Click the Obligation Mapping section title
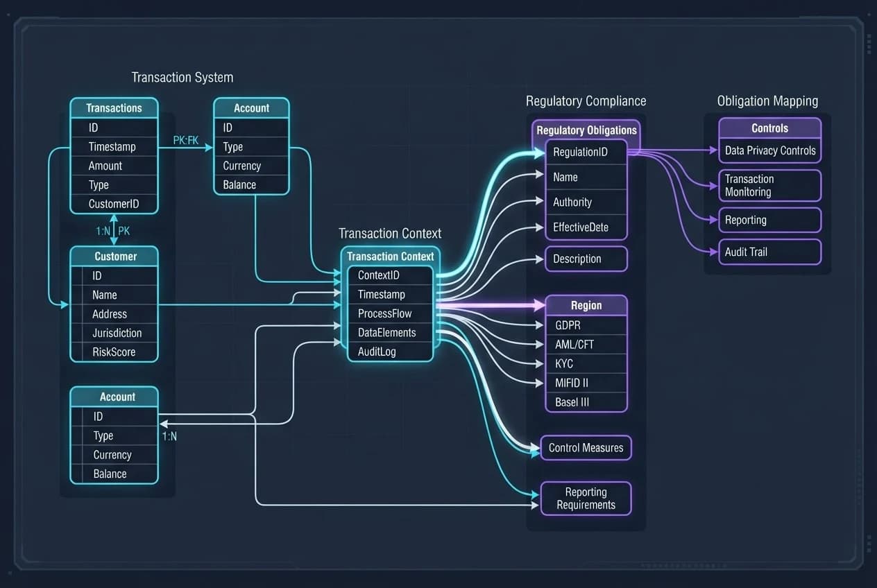 pos(767,101)
